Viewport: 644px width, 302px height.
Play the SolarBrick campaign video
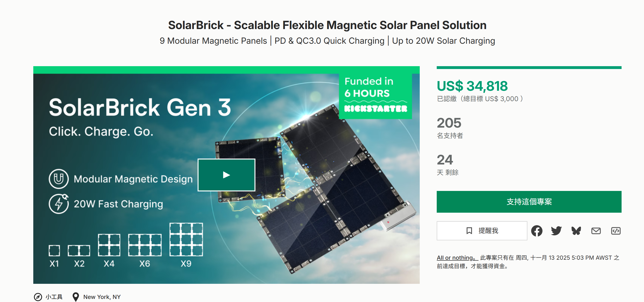[x=226, y=175]
